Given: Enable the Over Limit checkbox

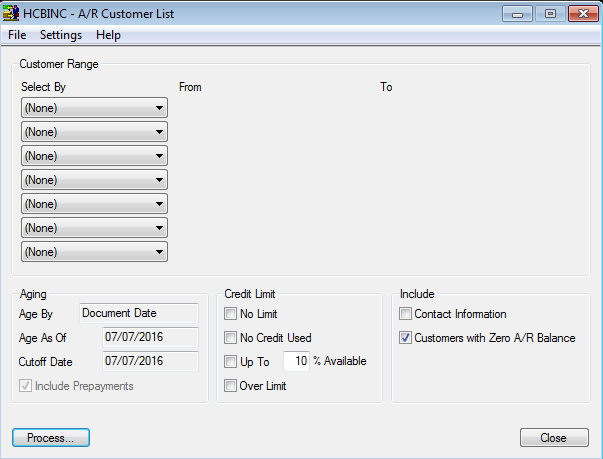Looking at the screenshot, I should (231, 386).
